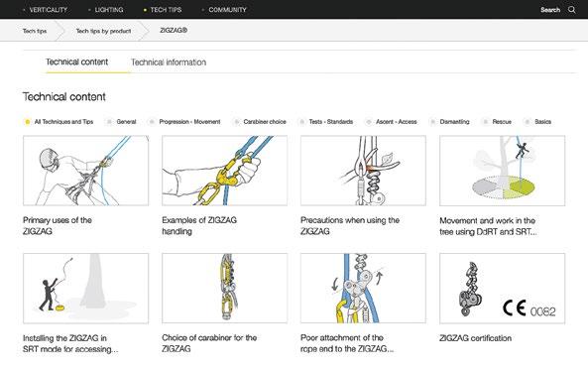The width and height of the screenshot is (588, 371).
Task: Switch to the Technical content tab
Action: [x=77, y=62]
